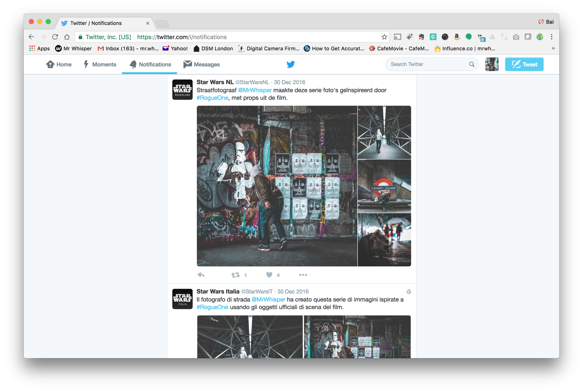Open the steel bridge walkway photo thumbnail

pyautogui.click(x=384, y=132)
